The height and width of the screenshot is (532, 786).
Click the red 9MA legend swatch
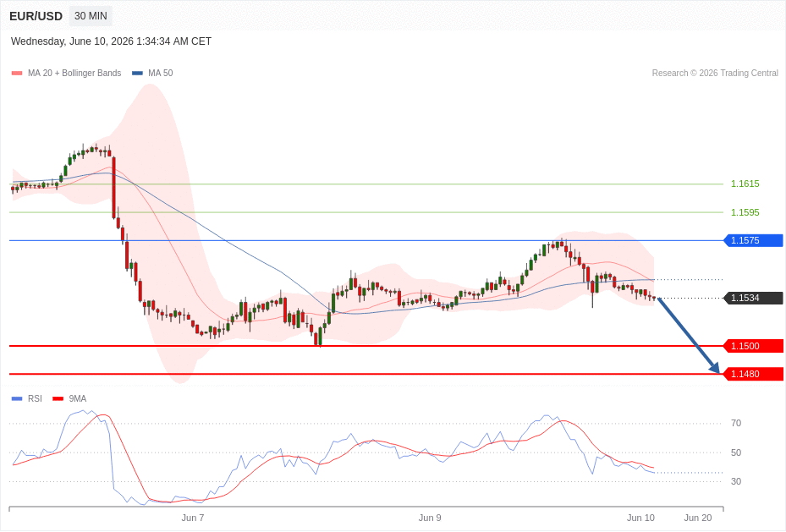[x=58, y=398]
